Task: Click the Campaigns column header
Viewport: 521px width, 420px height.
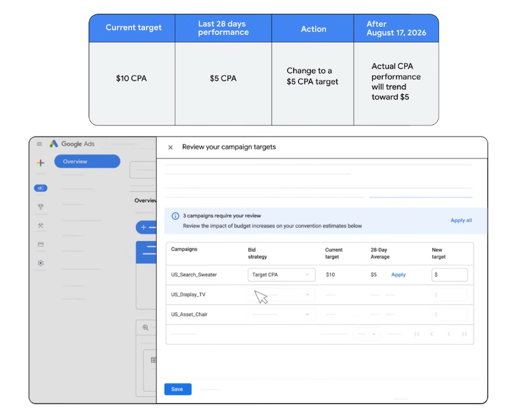Action: (x=184, y=249)
